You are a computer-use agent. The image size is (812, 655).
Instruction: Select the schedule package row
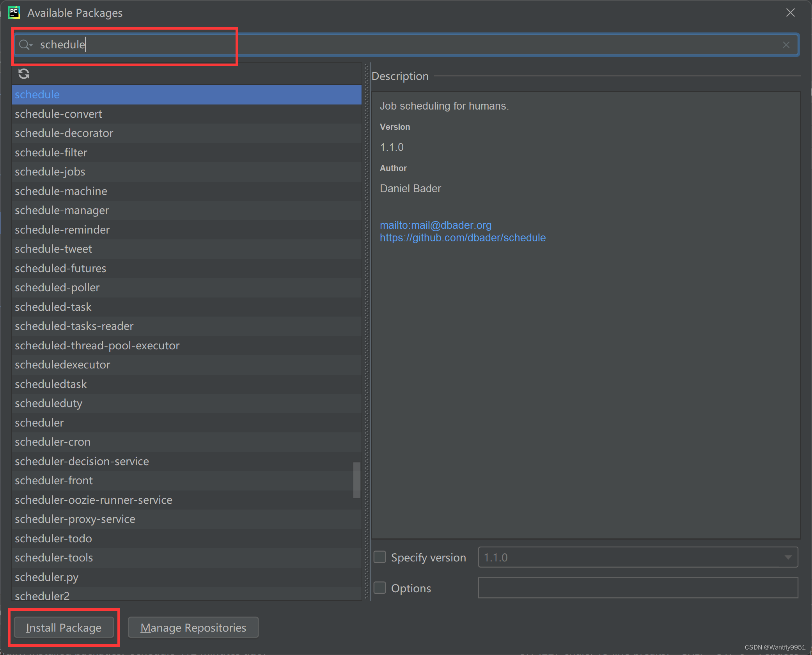(187, 95)
